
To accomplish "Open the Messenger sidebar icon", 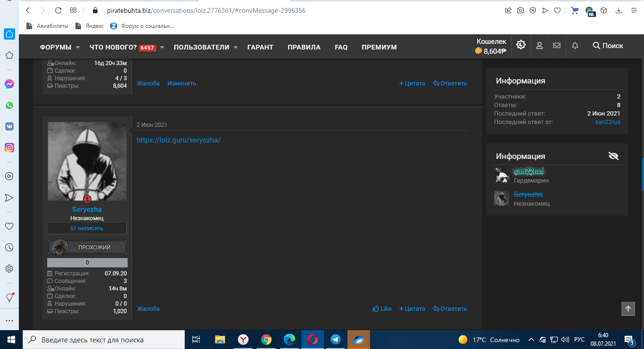I will tap(9, 84).
